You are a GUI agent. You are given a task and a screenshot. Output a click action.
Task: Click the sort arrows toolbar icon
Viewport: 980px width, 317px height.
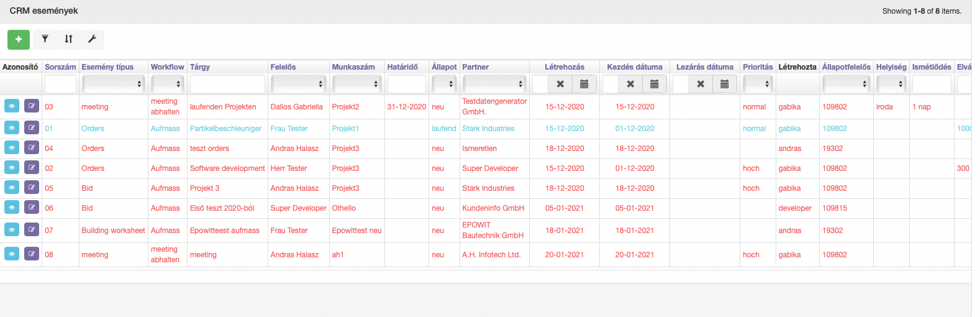(68, 39)
